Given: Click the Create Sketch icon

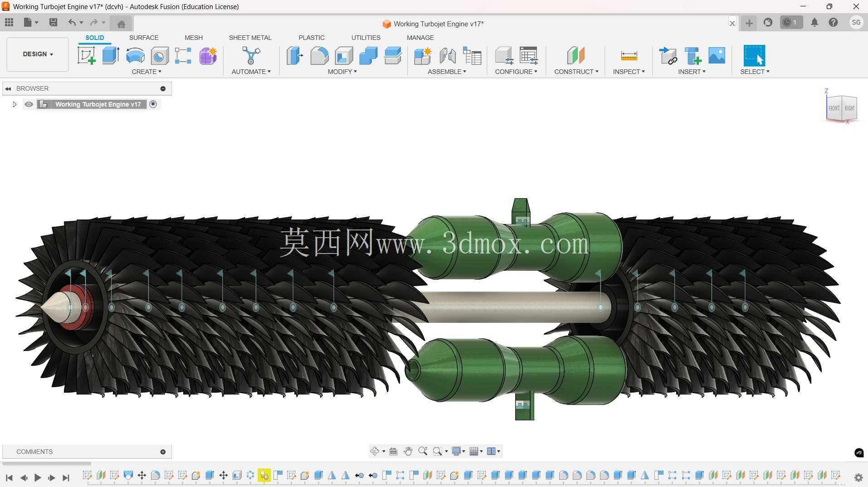Looking at the screenshot, I should pyautogui.click(x=86, y=56).
